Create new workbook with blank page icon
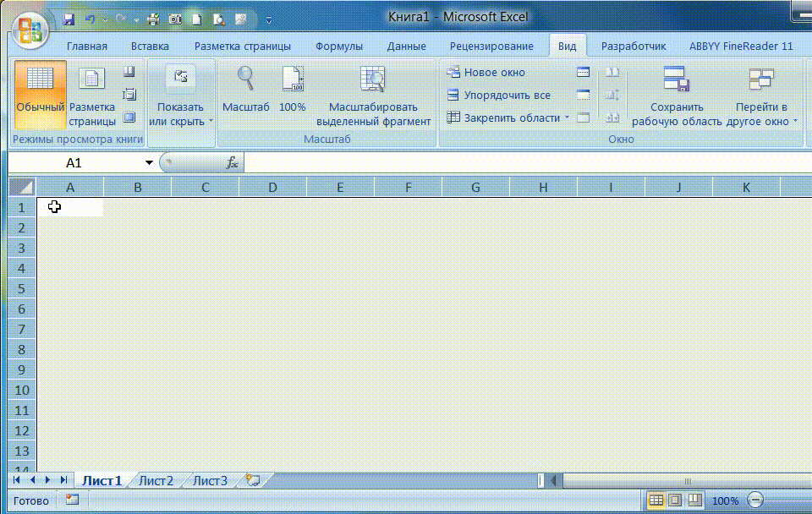 [x=197, y=19]
